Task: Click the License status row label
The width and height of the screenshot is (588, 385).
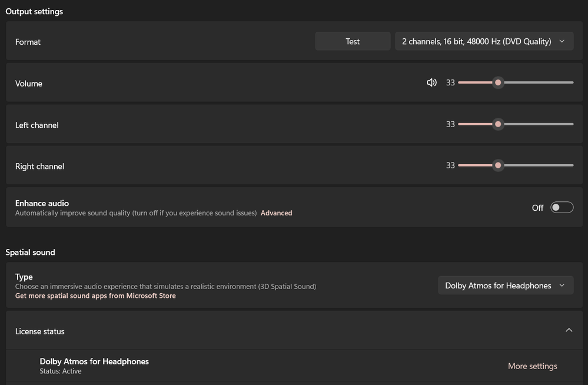Action: pyautogui.click(x=40, y=331)
